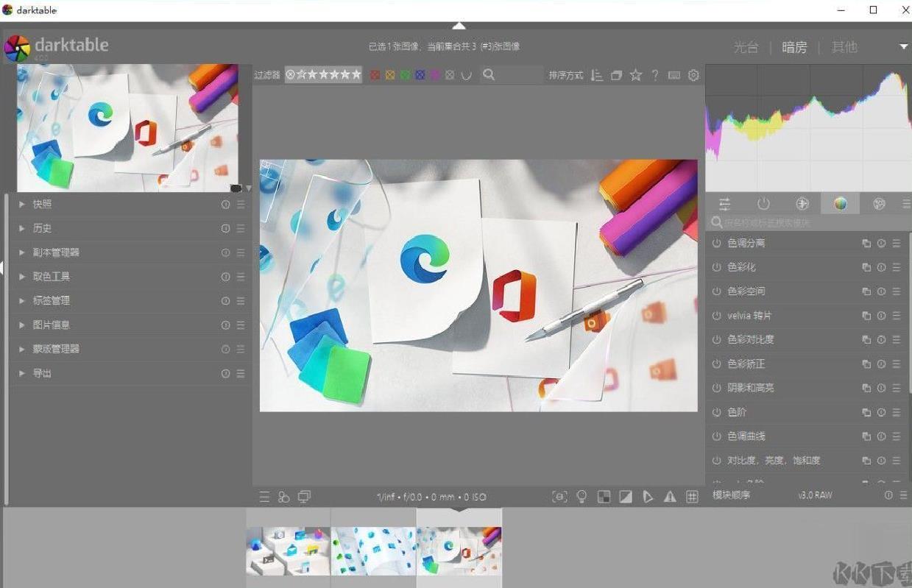Enable the 阴影和高亮 module power button
The height and width of the screenshot is (588, 912).
point(716,388)
